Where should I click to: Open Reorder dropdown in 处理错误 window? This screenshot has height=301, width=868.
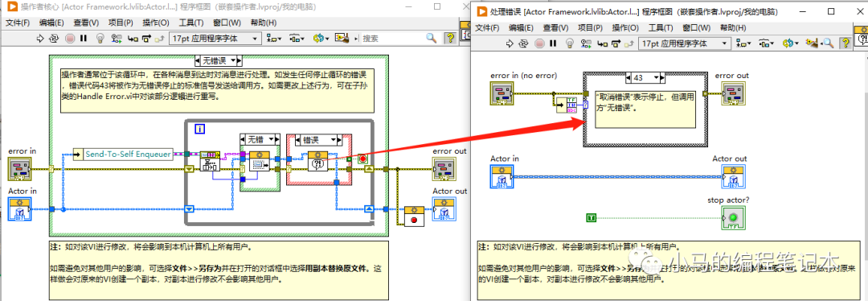791,43
